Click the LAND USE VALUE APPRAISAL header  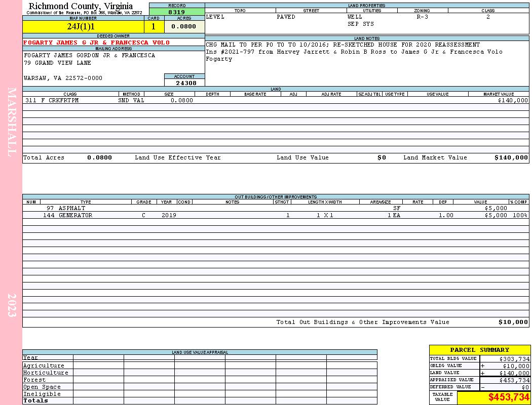coord(200,352)
